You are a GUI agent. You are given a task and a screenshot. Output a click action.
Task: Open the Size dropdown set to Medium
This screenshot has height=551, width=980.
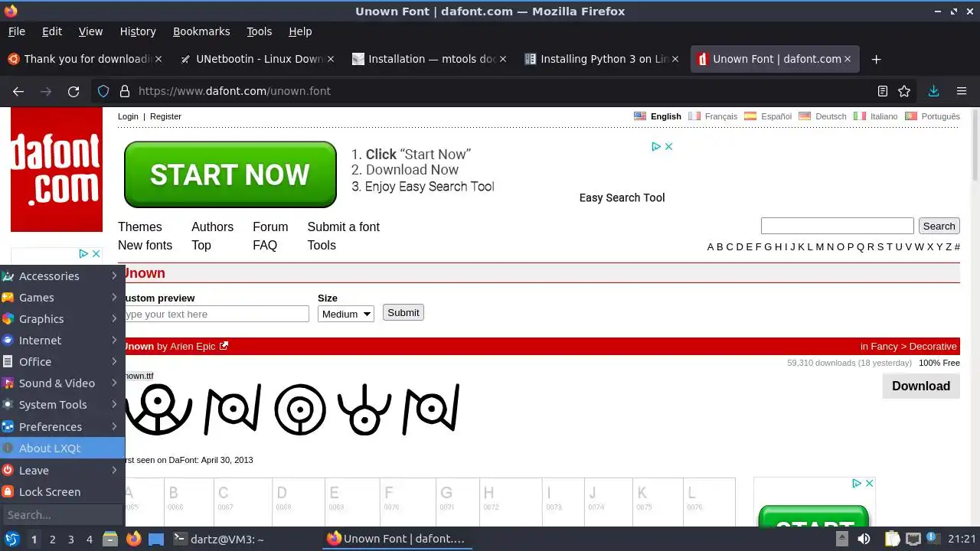(346, 314)
